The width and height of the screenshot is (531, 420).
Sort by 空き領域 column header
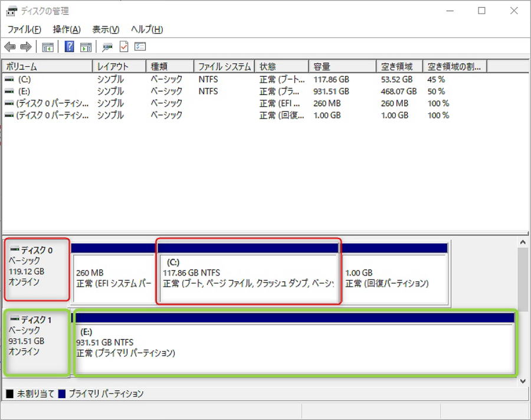[x=399, y=67]
